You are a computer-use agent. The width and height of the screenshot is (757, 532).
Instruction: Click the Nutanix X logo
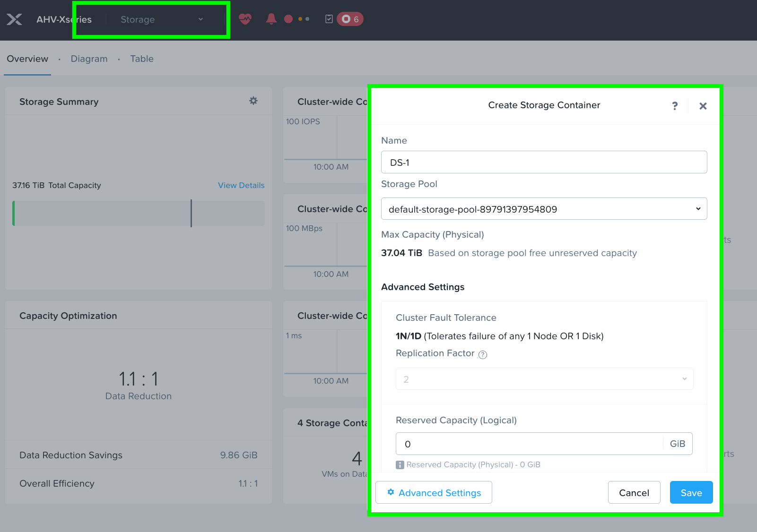tap(14, 19)
